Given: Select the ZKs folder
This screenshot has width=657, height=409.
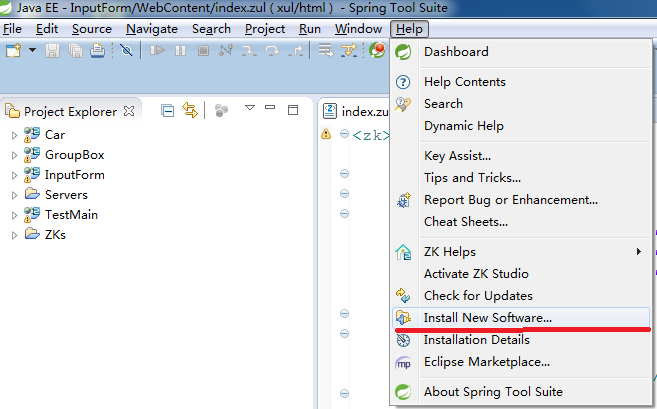Looking at the screenshot, I should 55,235.
